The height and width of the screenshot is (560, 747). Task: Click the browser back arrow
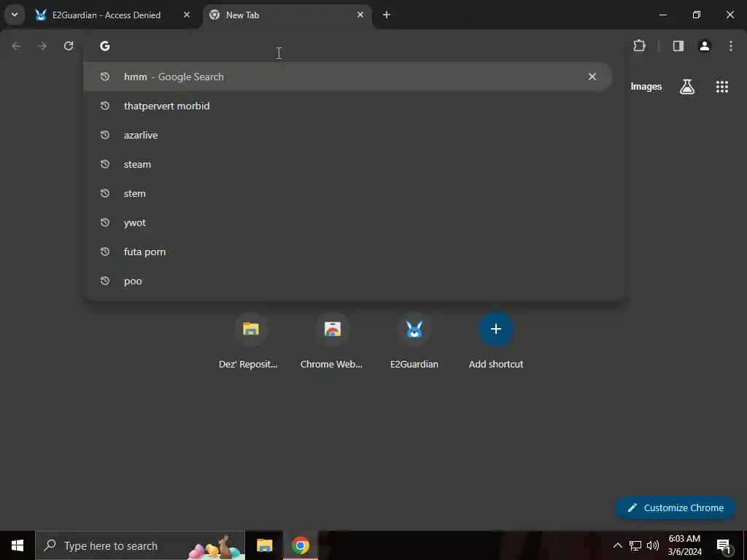point(16,46)
